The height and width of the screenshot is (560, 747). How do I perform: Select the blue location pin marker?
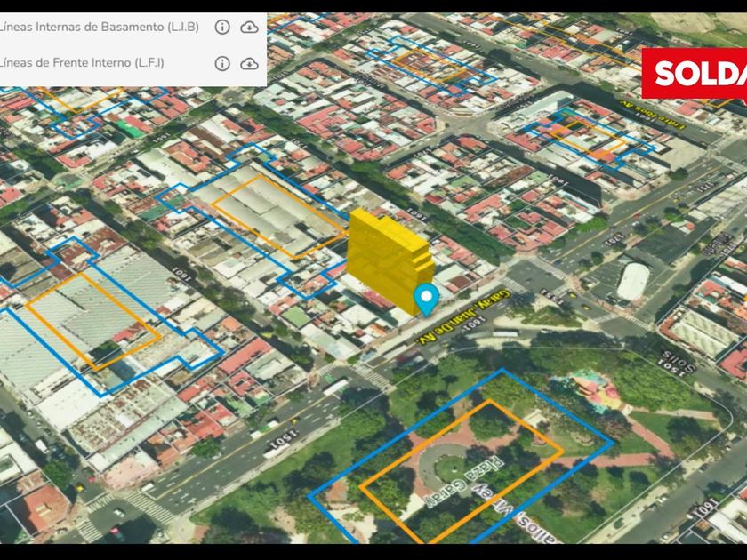click(x=426, y=300)
